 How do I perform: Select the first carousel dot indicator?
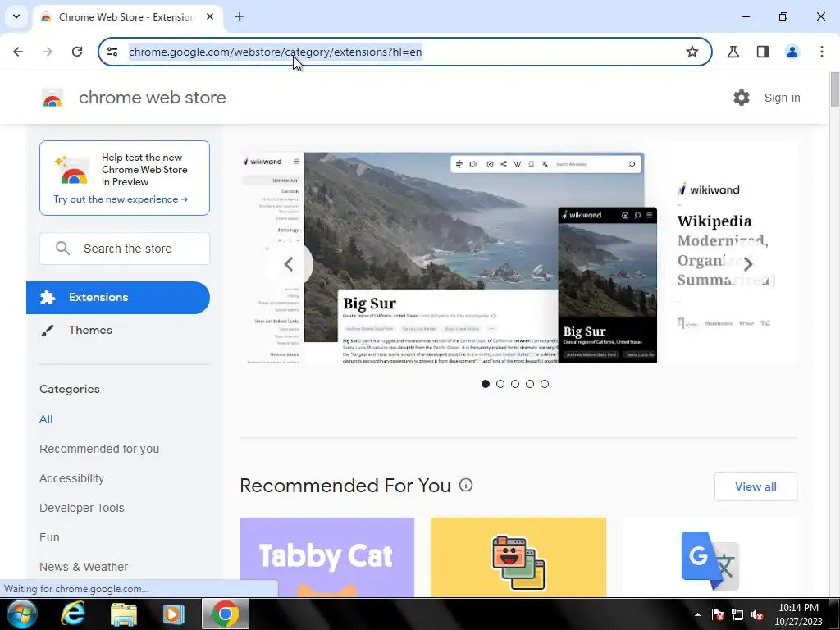tap(486, 384)
